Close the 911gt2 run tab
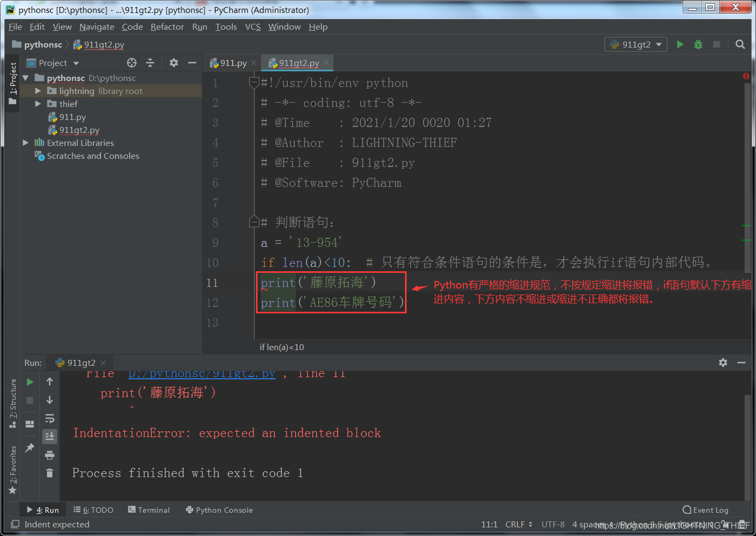756x536 pixels. pos(103,363)
